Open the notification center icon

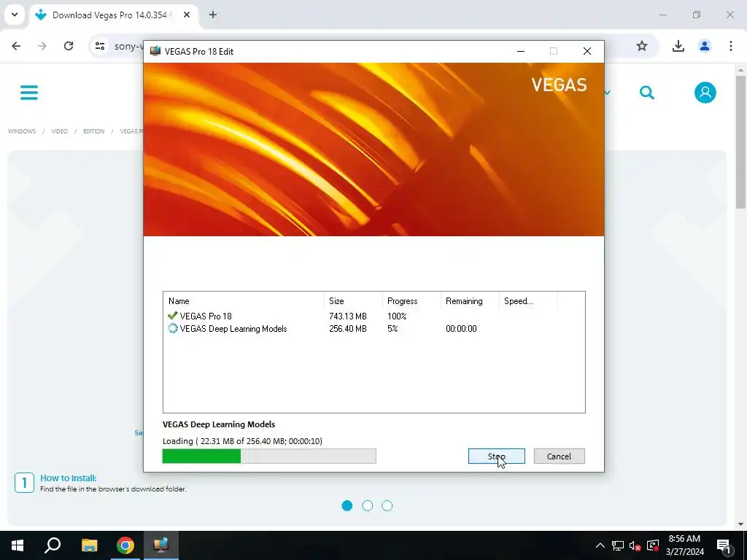coord(724,545)
